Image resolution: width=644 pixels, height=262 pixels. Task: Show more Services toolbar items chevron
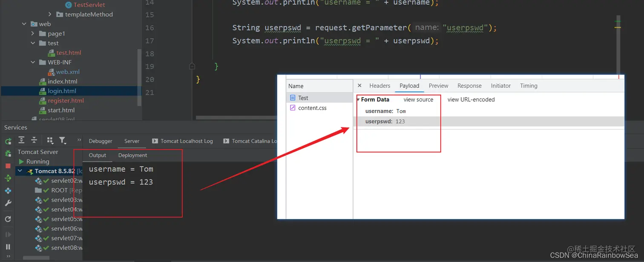tap(79, 140)
